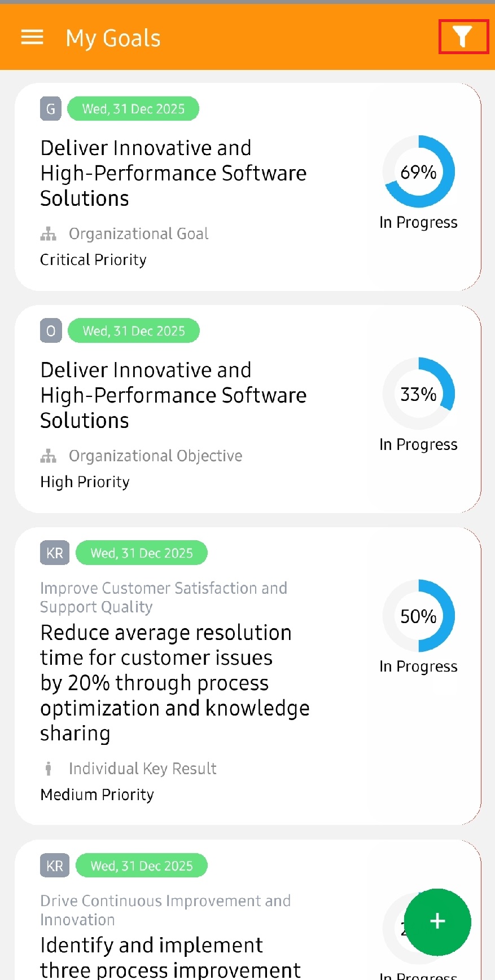
Task: Click the O objective type badge
Action: click(51, 331)
